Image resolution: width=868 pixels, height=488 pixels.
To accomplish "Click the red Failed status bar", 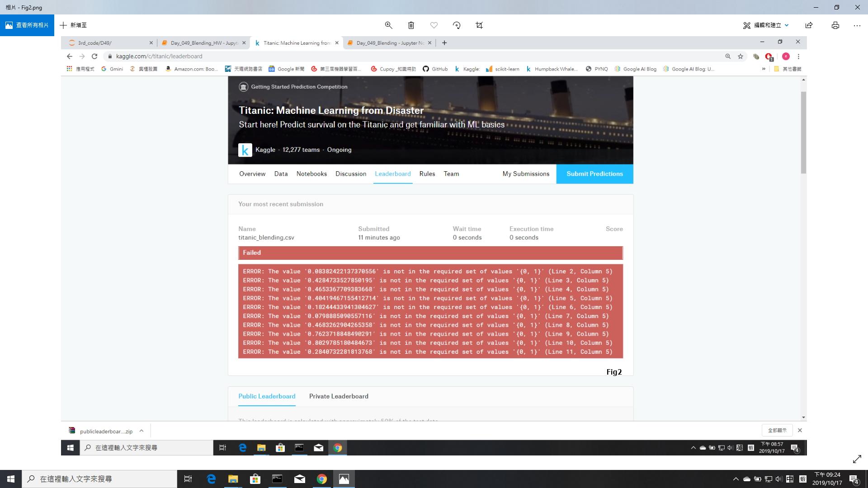I will click(x=430, y=253).
